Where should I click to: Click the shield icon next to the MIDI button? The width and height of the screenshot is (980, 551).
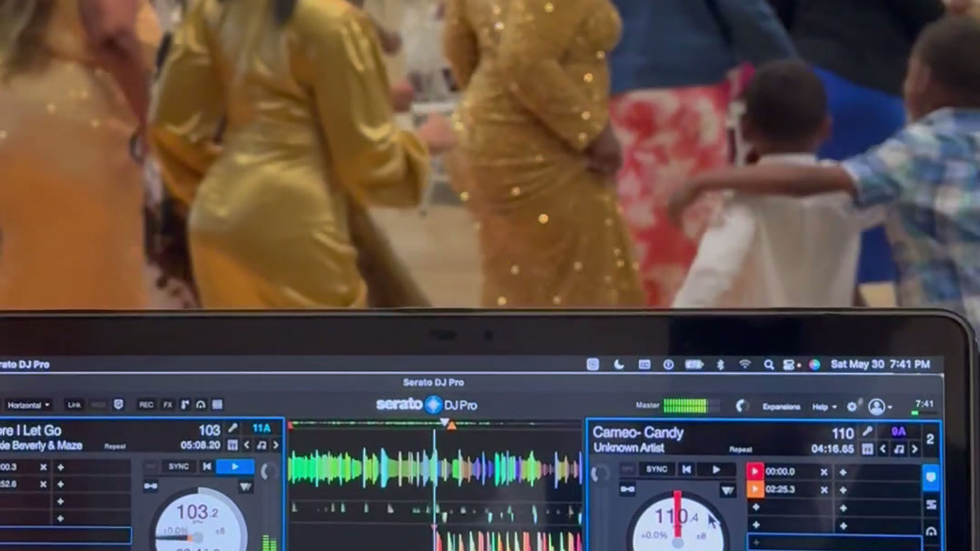point(118,405)
